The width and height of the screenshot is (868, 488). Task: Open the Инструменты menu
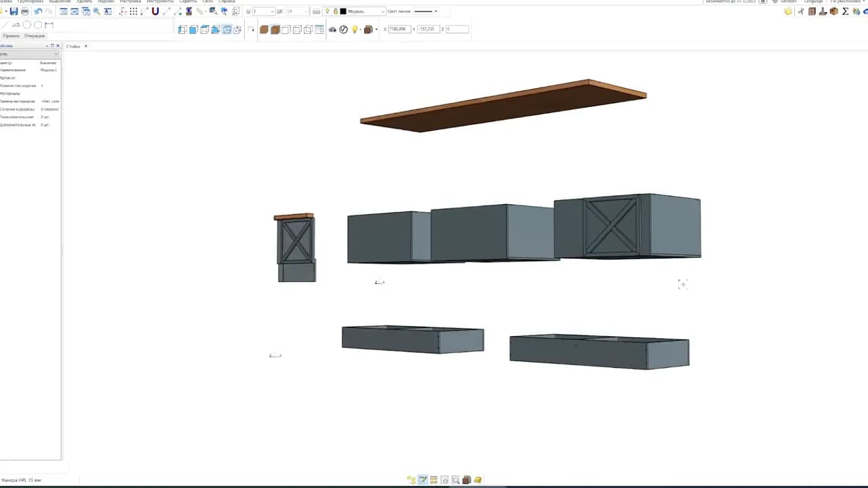160,1
